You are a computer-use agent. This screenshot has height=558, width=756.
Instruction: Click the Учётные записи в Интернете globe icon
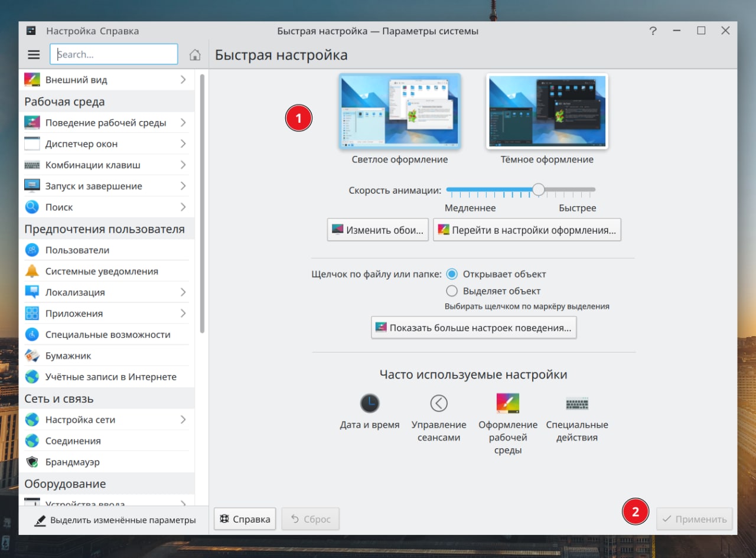[x=32, y=377]
